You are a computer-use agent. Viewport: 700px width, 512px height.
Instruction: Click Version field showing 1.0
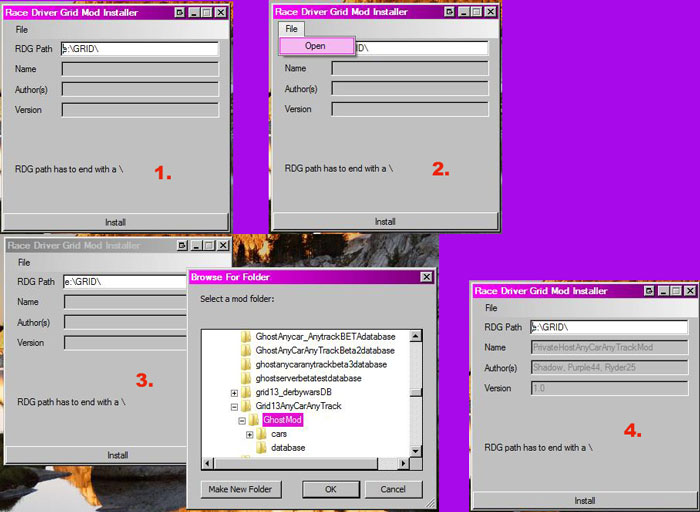[609, 388]
